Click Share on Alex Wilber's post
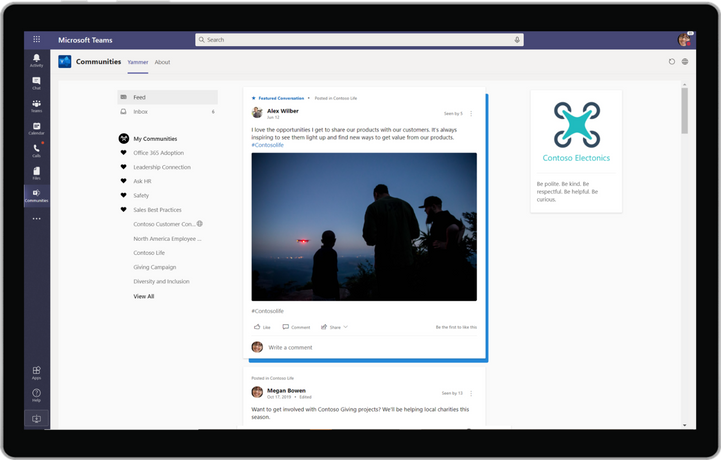This screenshot has width=721, height=460. point(331,327)
